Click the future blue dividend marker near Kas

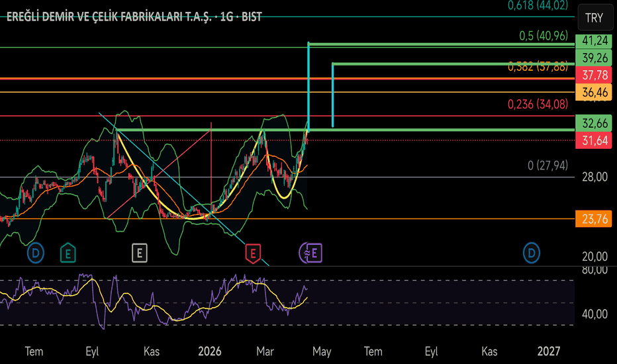pyautogui.click(x=532, y=252)
